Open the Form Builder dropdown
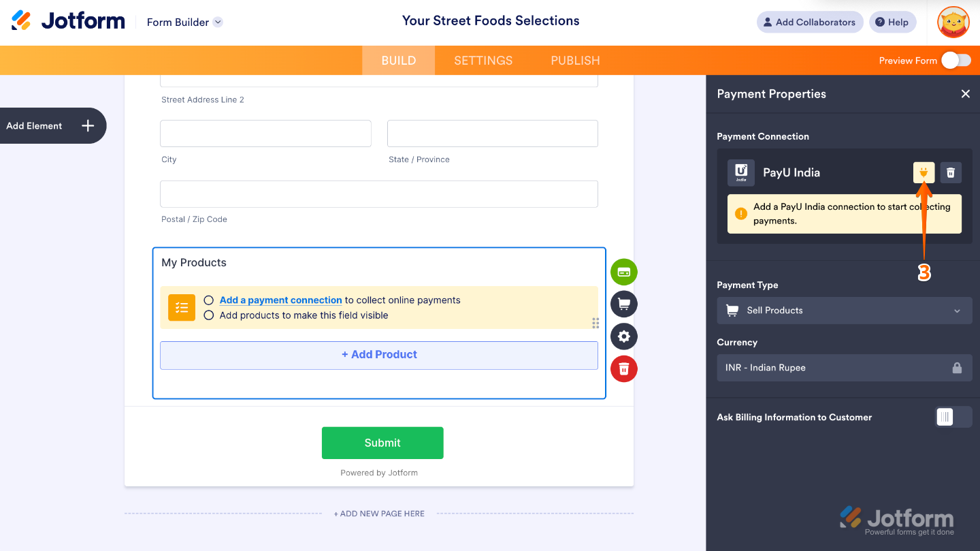980x551 pixels. 184,22
